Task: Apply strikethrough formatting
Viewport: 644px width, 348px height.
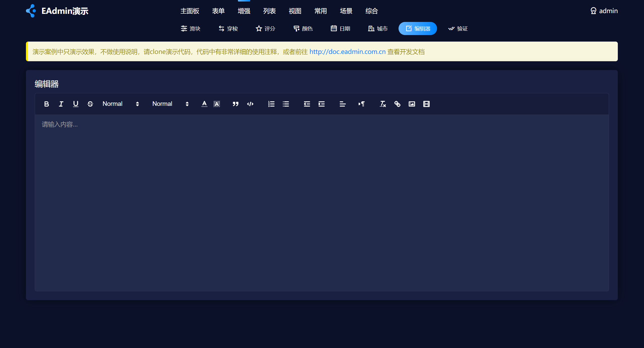Action: 90,104
